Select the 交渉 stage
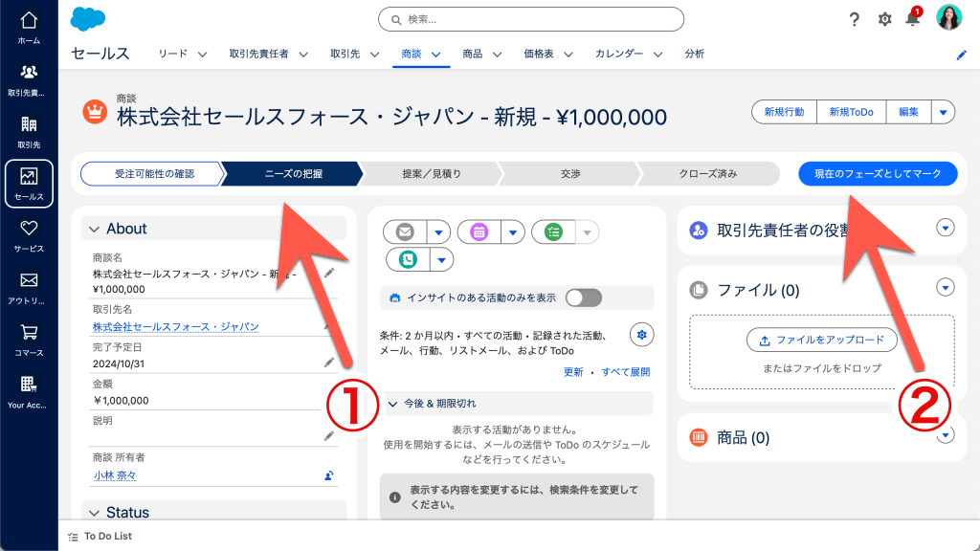Screen dimensions: 980x551 pos(570,174)
